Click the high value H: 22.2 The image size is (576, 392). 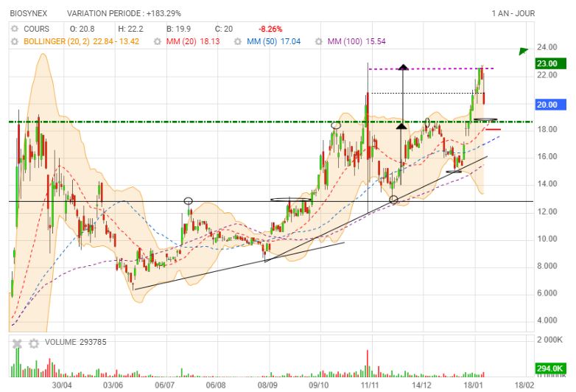point(130,29)
